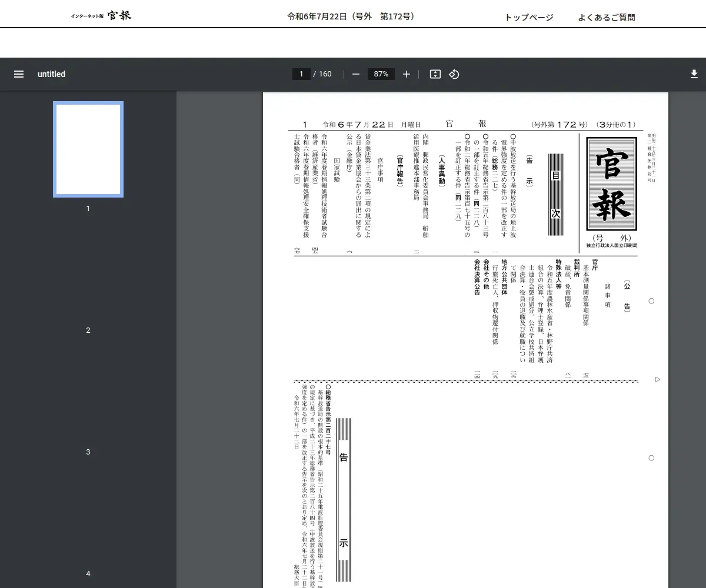Click the 目次 heading in the document
This screenshot has height=588, width=706.
pyautogui.click(x=556, y=194)
